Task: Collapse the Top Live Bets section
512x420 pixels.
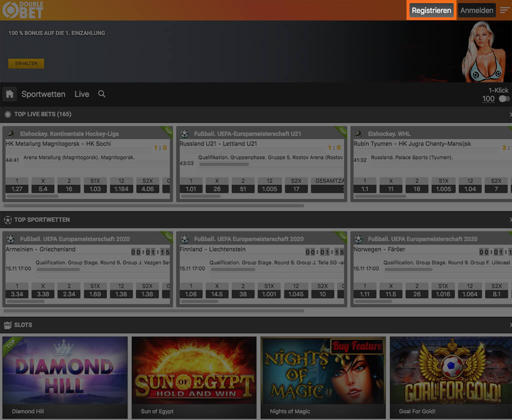Action: (x=510, y=114)
